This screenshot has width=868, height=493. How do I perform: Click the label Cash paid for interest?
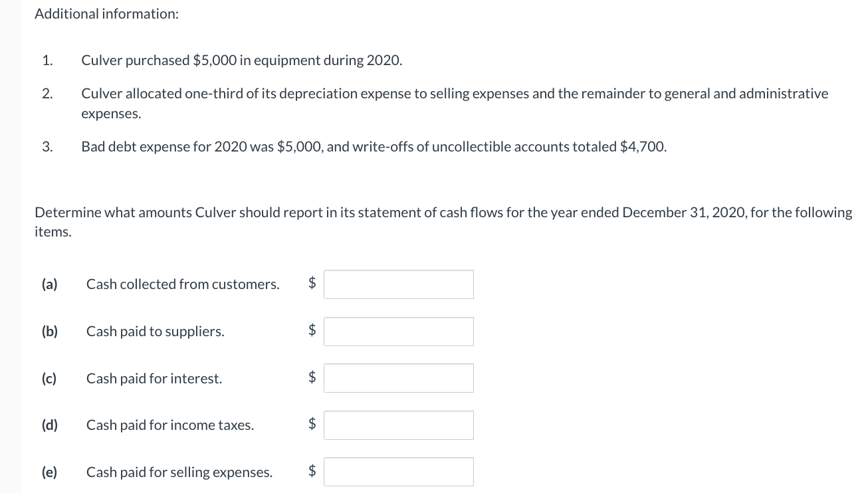pyautogui.click(x=153, y=377)
